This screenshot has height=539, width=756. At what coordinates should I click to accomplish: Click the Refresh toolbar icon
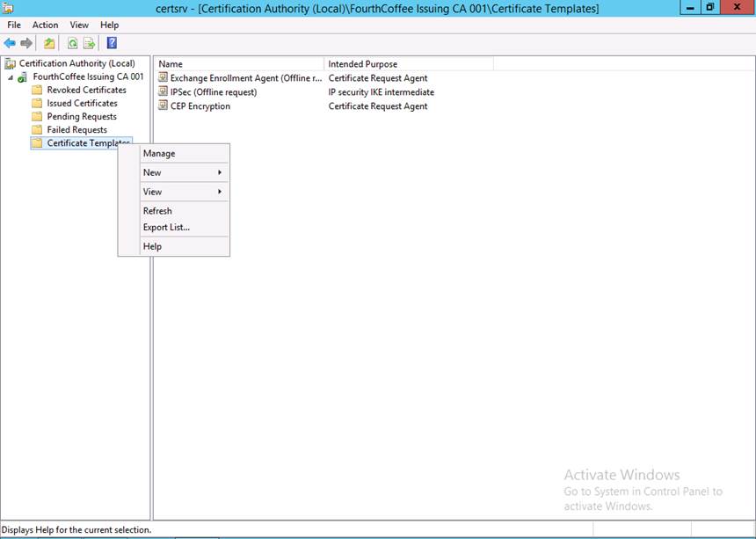coord(72,43)
